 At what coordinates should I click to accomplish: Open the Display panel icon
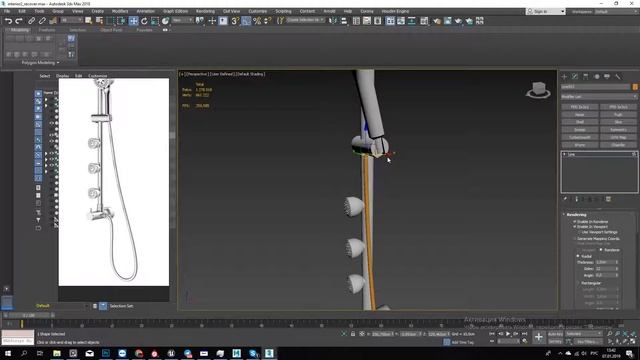607,76
